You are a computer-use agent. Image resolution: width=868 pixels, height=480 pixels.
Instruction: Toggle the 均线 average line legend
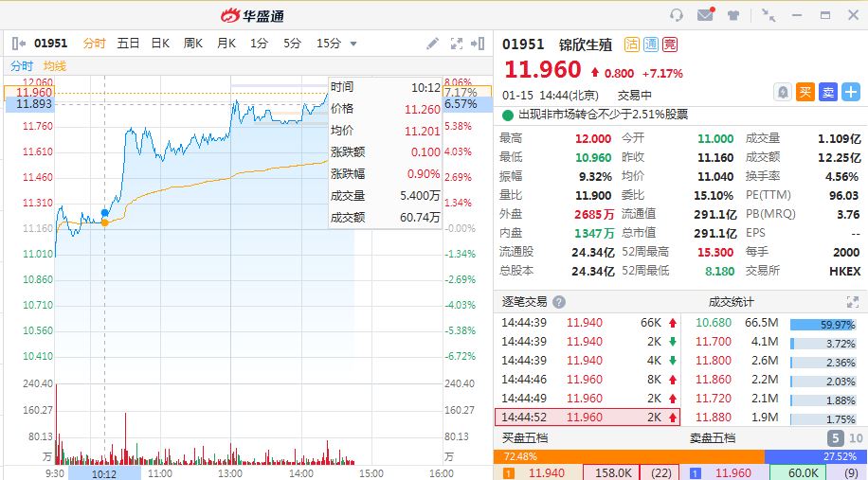(x=55, y=66)
